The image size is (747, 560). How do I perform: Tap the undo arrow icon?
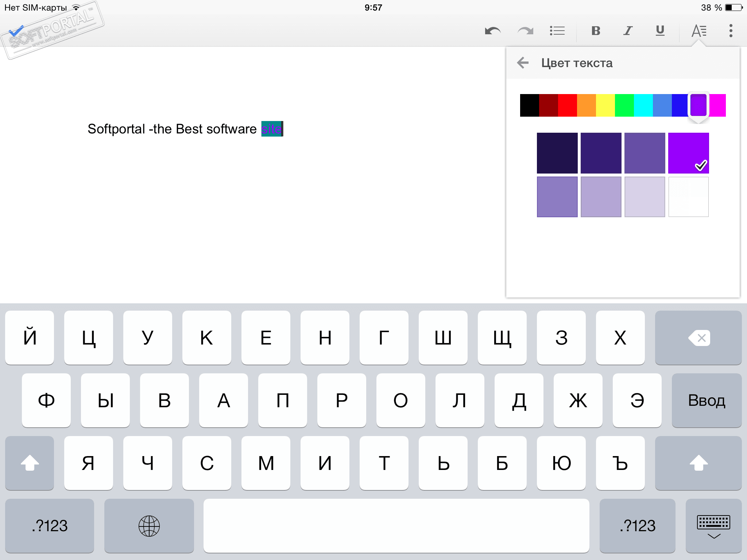pos(493,31)
